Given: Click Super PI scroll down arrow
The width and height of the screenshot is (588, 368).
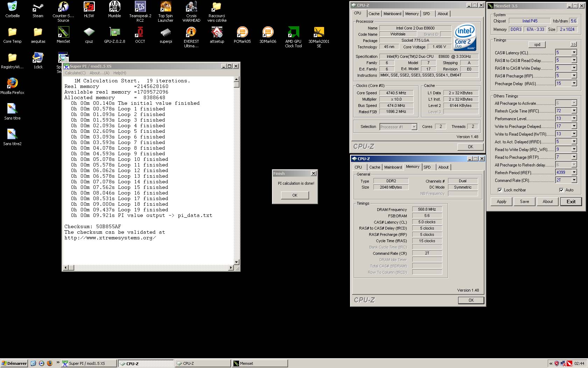Looking at the screenshot, I should [x=237, y=262].
